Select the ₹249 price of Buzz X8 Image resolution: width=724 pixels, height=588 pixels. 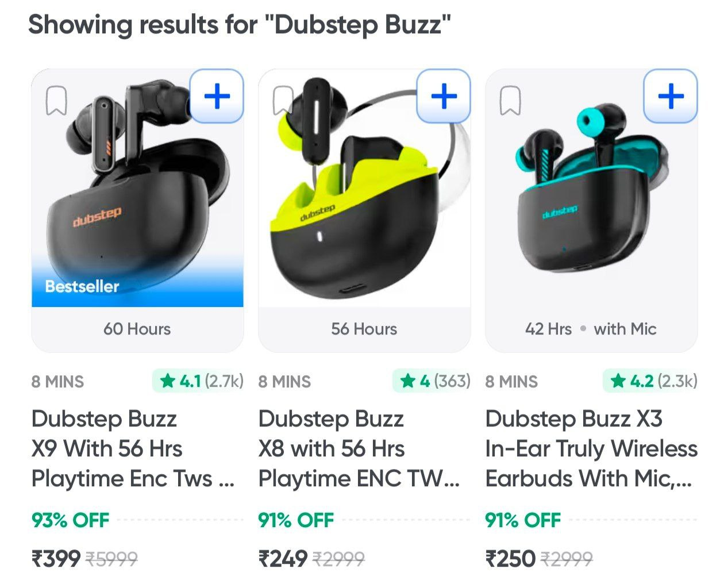pos(283,558)
